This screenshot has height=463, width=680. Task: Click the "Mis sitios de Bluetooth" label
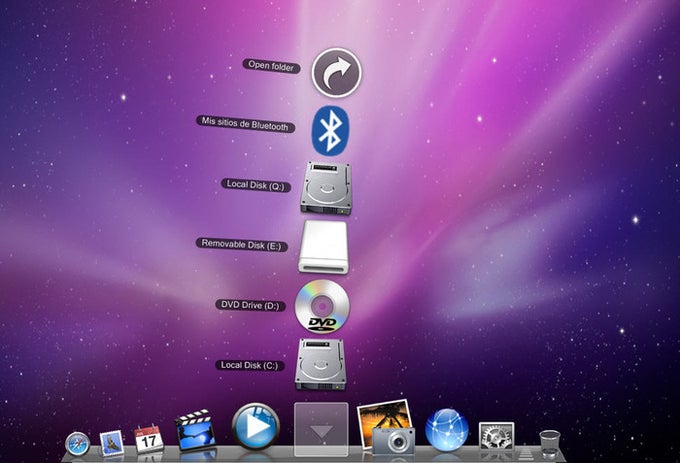(245, 124)
